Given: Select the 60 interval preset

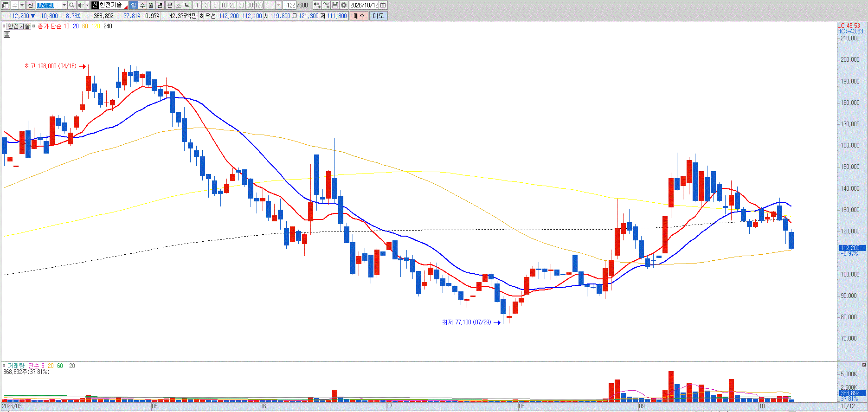Looking at the screenshot, I should pyautogui.click(x=250, y=5).
